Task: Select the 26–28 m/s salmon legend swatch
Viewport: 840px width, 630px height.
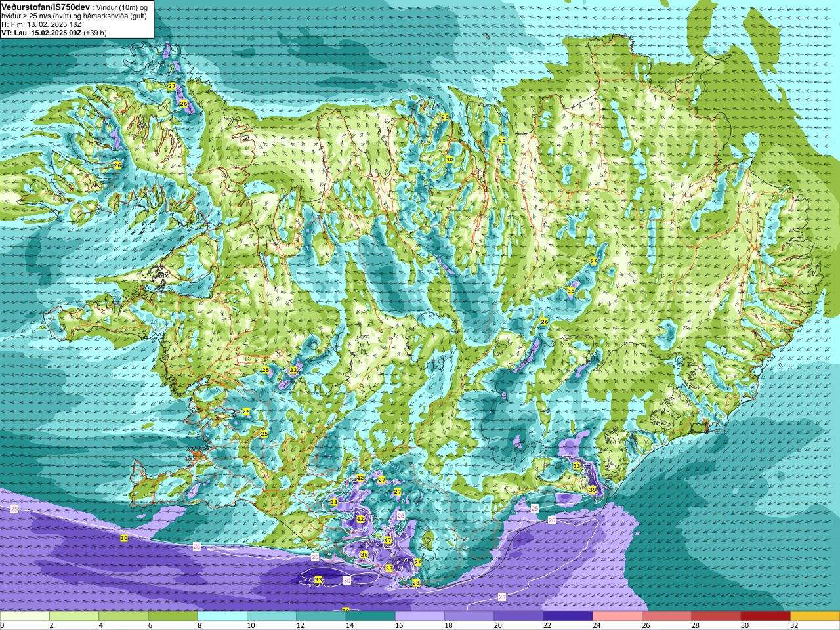Action: click(x=667, y=616)
